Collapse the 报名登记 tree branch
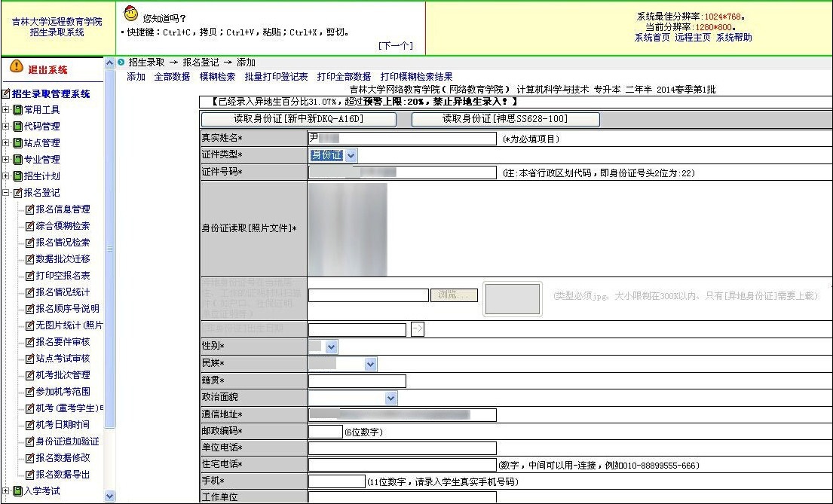The height and width of the screenshot is (504, 833). pos(6,193)
